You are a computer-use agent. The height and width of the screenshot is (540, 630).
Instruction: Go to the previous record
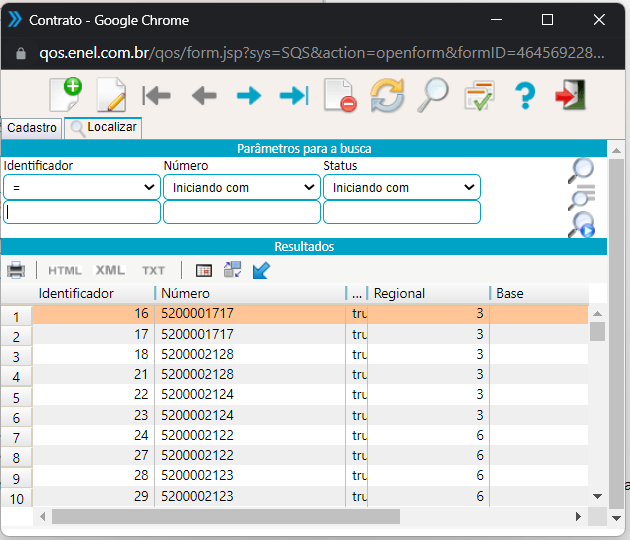[x=204, y=96]
